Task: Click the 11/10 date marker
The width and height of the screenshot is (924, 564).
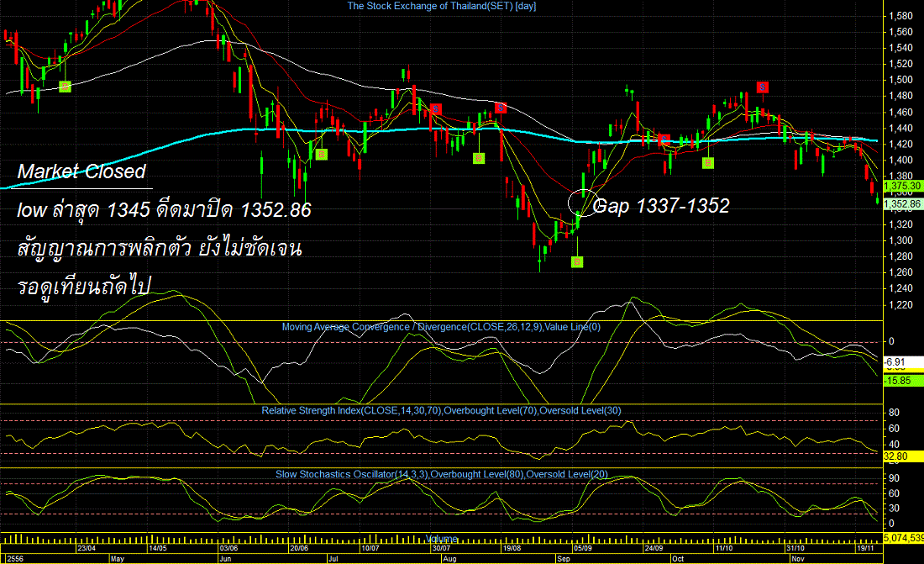Action: (x=724, y=548)
